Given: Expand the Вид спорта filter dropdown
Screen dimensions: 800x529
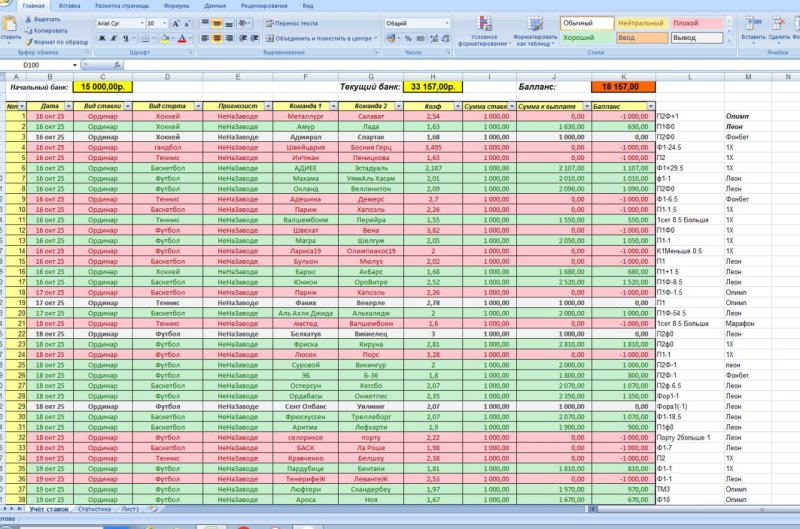Looking at the screenshot, I should [198, 105].
